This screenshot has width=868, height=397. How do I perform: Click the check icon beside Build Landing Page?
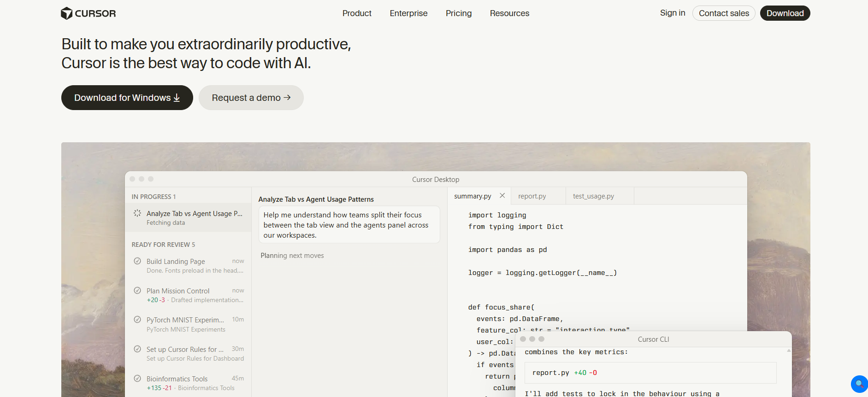coord(137,261)
